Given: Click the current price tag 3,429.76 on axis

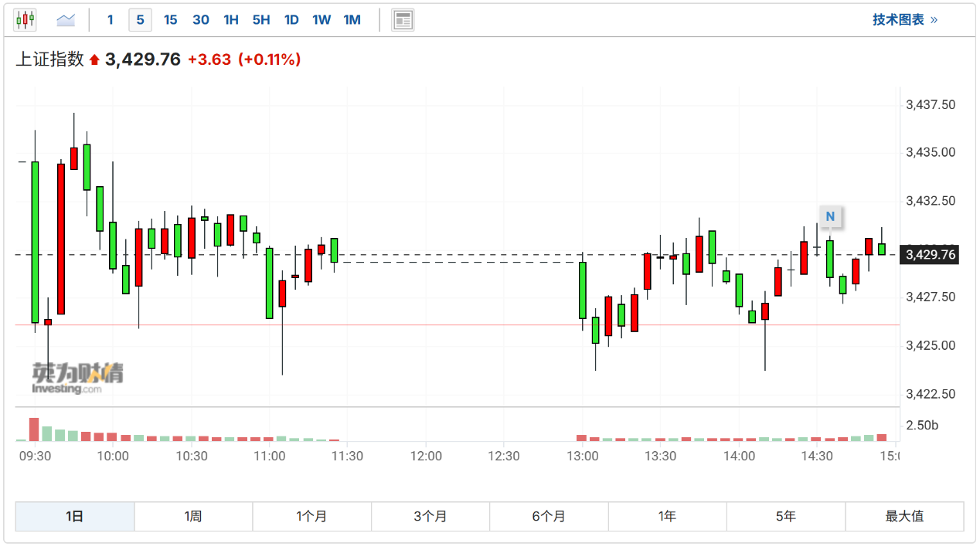Looking at the screenshot, I should pyautogui.click(x=931, y=254).
